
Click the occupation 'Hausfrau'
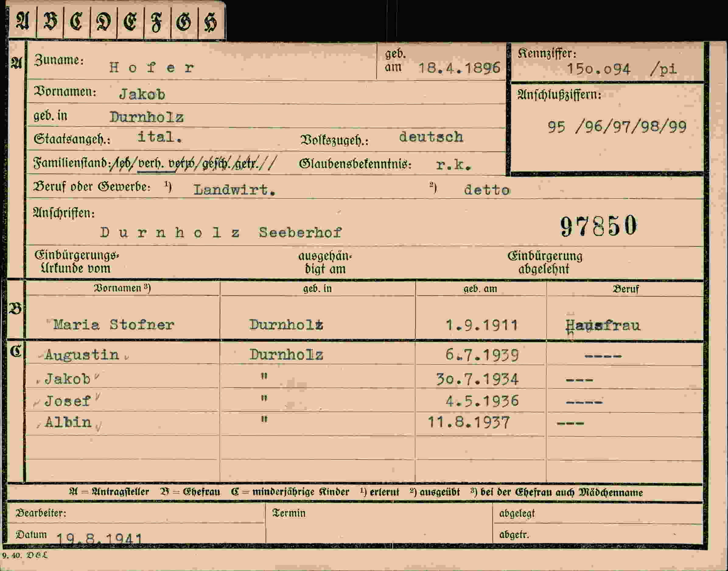603,325
